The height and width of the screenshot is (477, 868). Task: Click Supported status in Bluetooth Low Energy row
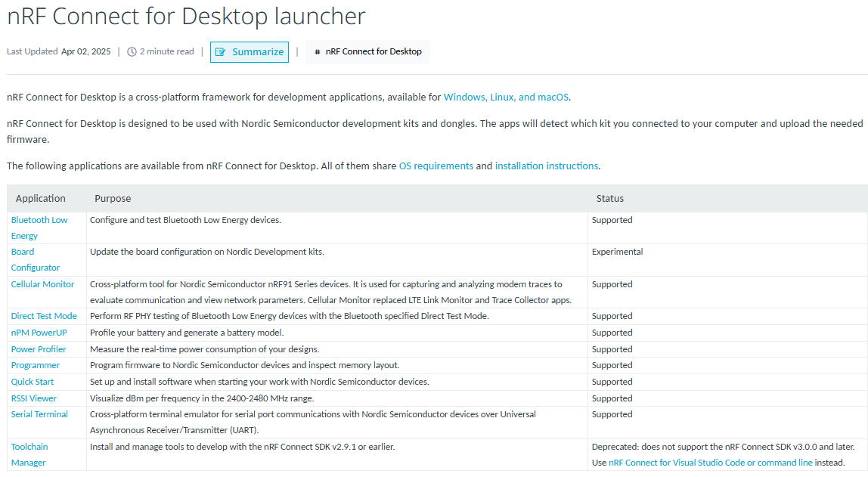point(612,220)
